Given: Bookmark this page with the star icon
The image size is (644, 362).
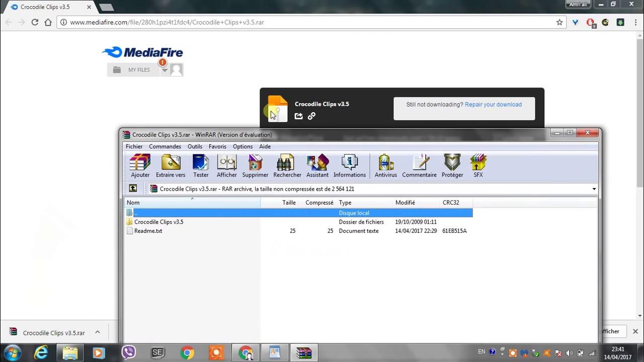Looking at the screenshot, I should click(559, 22).
